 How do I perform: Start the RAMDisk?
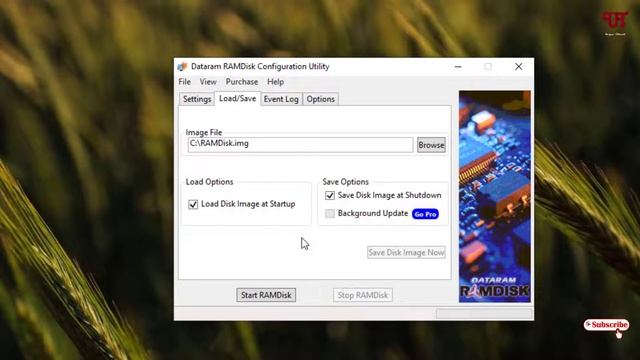(x=266, y=295)
